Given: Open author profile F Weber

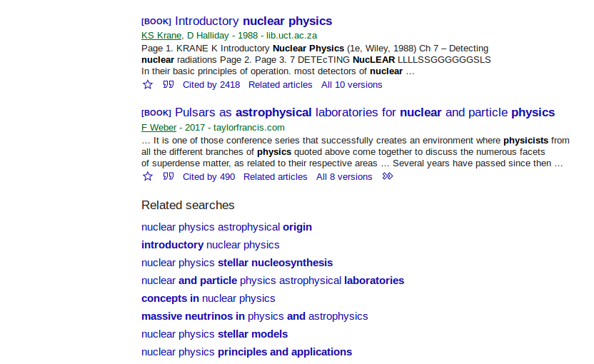Looking at the screenshot, I should (158, 128).
